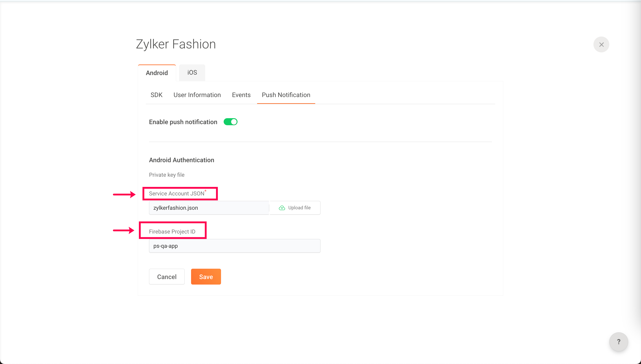
Task: Click the Firebase Project ID label
Action: point(172,232)
